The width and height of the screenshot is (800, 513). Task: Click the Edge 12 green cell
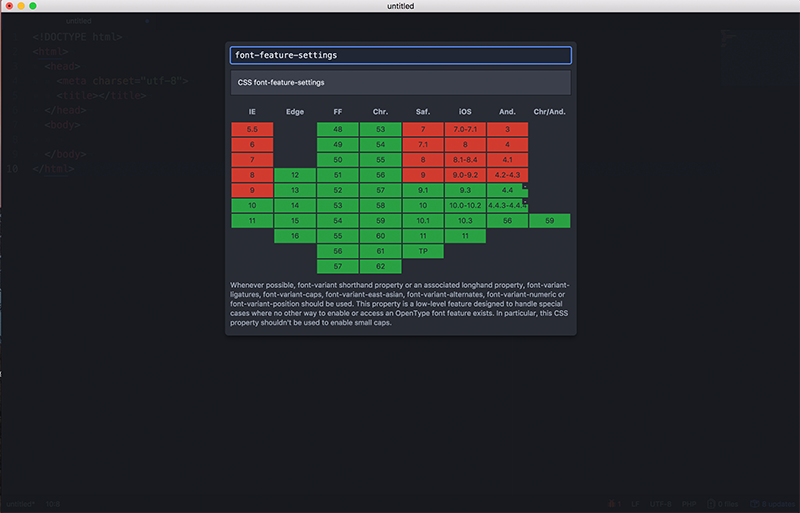pos(295,175)
